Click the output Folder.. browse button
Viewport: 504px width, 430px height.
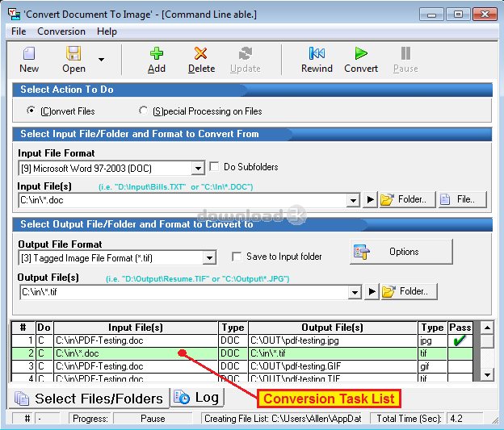(409, 291)
